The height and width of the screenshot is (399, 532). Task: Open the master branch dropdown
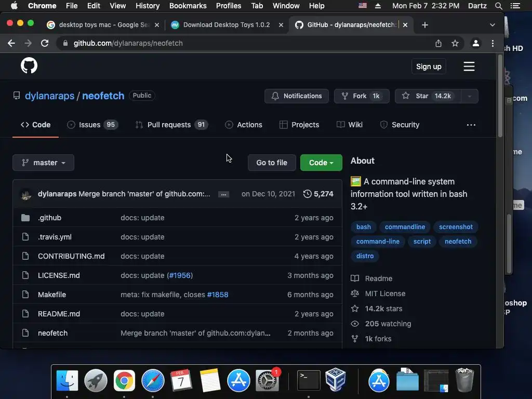pyautogui.click(x=44, y=163)
